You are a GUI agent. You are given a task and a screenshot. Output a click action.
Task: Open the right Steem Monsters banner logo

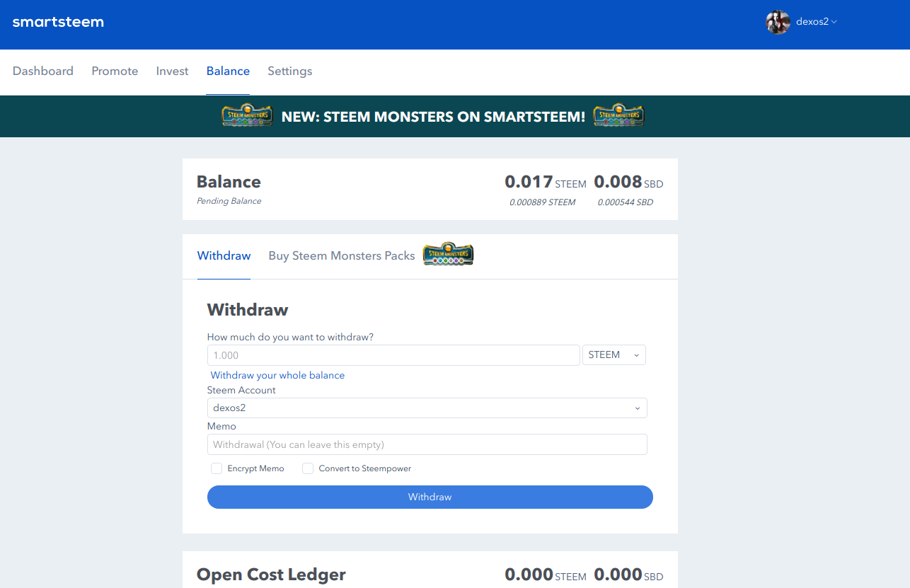point(618,116)
